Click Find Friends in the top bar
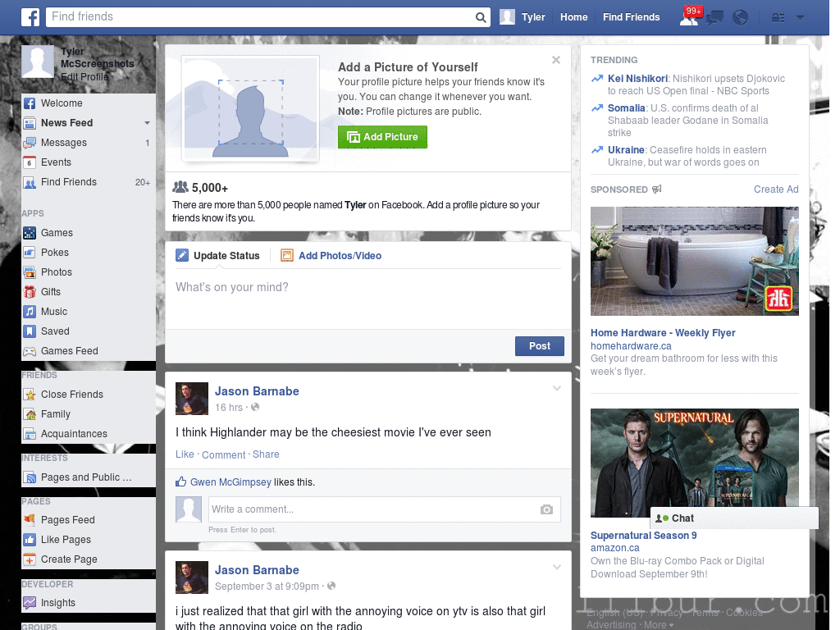 click(x=631, y=17)
